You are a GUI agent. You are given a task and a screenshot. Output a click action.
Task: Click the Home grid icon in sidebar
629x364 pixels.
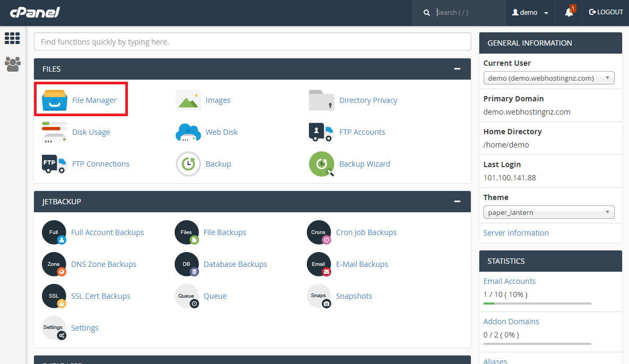tap(12, 38)
